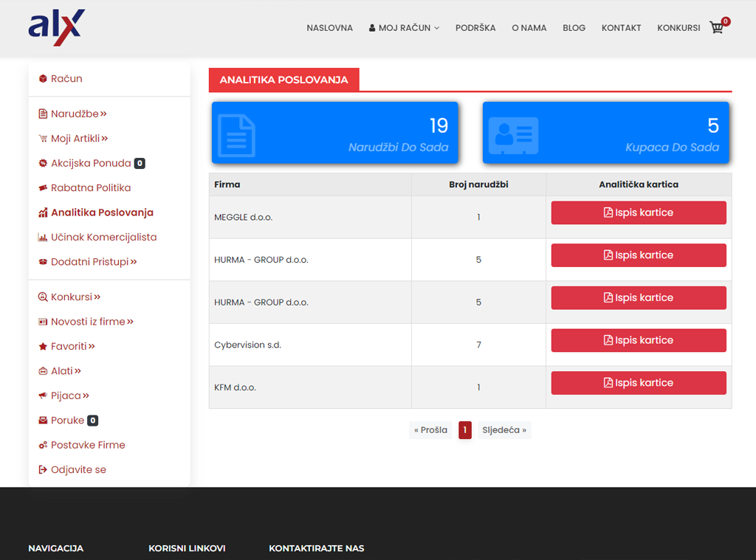Viewport: 756px width, 560px height.
Task: Click the Broj narudžbi column header
Action: point(478,184)
